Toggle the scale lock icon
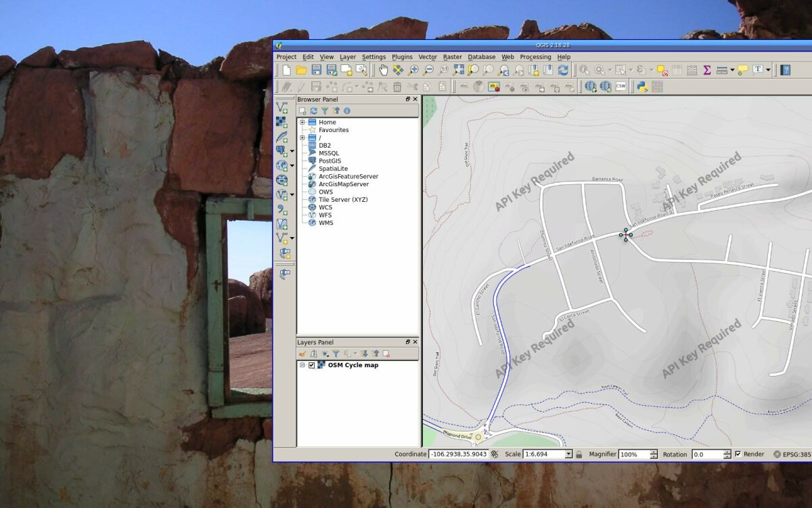Viewport: 812px width, 508px height. pos(579,454)
